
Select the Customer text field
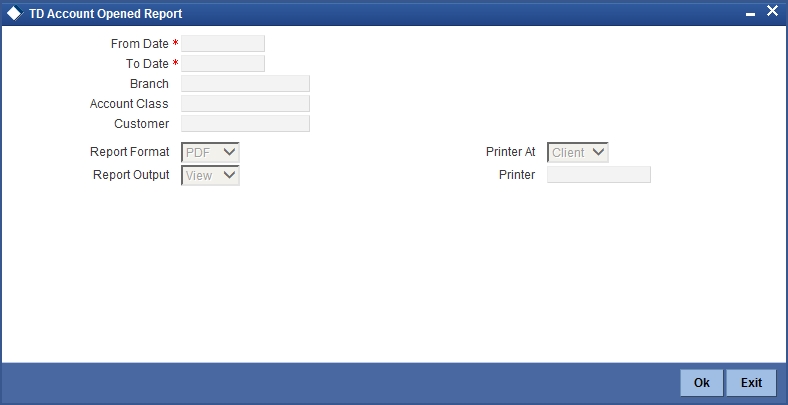coord(245,124)
